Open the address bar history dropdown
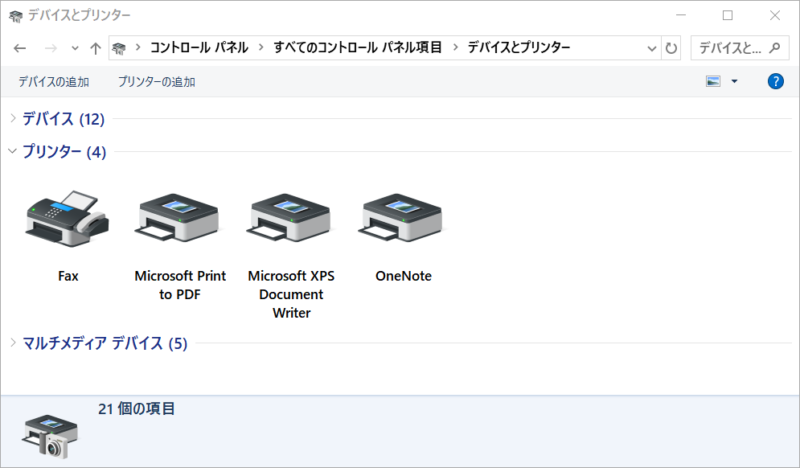The width and height of the screenshot is (800, 468). coord(651,48)
